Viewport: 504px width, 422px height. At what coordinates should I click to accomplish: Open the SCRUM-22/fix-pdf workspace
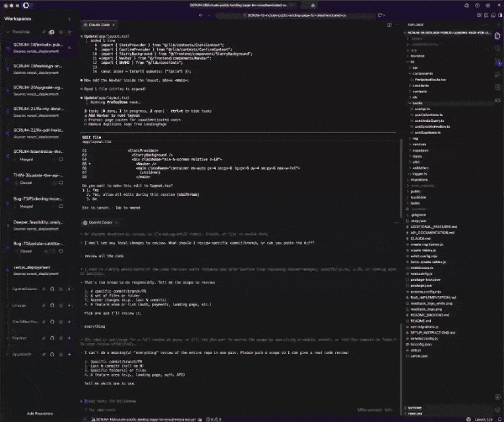(x=38, y=133)
